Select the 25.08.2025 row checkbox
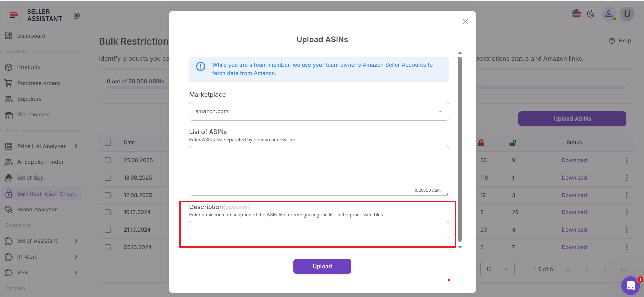Screen dimensions: 644x297 coord(108,160)
